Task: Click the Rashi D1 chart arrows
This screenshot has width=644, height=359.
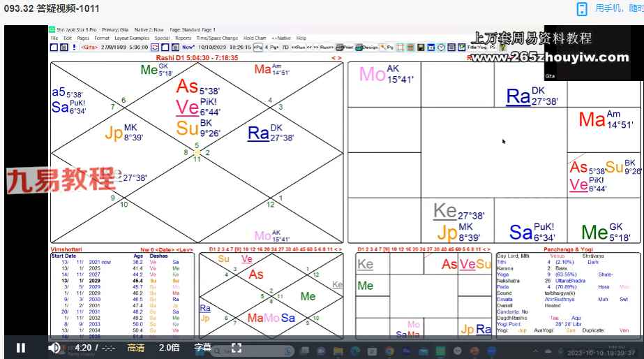Action: tap(336, 58)
